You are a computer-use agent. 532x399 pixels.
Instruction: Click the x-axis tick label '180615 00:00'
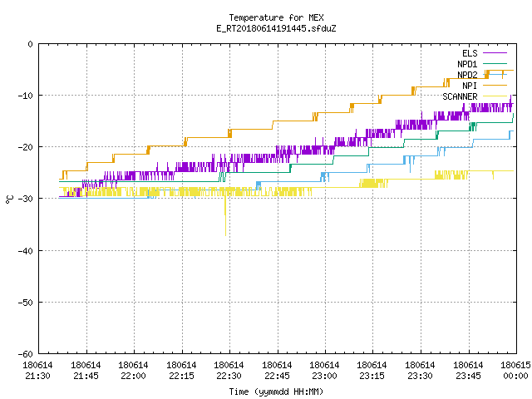pos(515,371)
